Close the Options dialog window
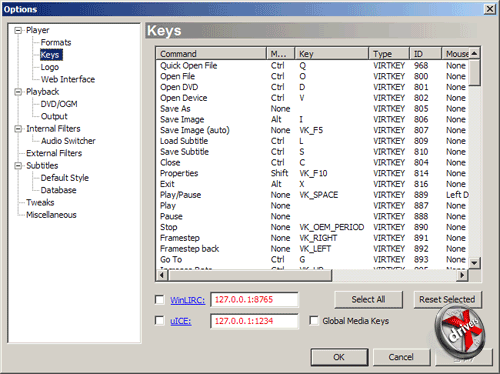The height and width of the screenshot is (374, 500). [x=490, y=9]
